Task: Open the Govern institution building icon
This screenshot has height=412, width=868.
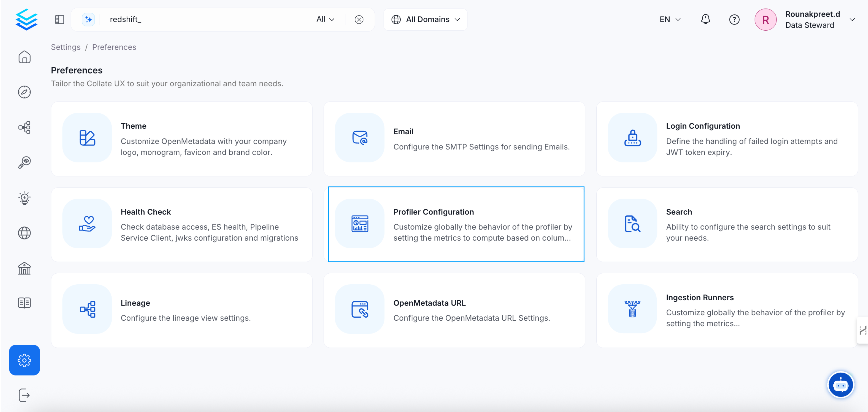Action: (24, 268)
